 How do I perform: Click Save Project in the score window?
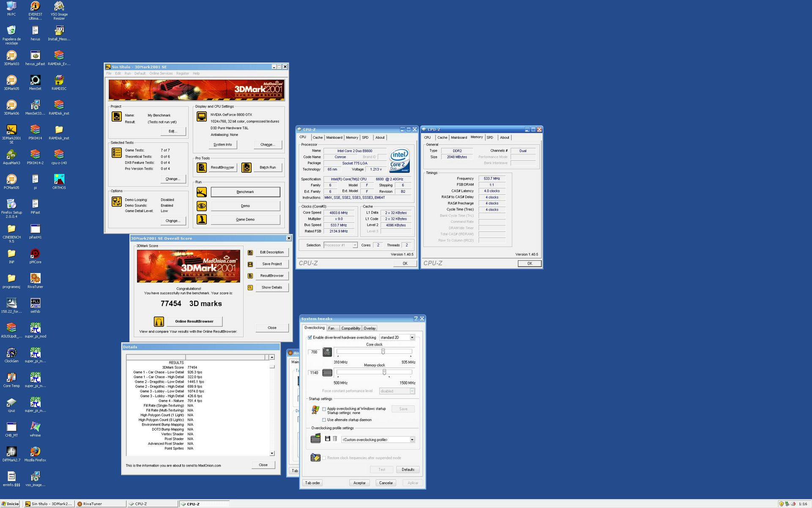point(272,264)
